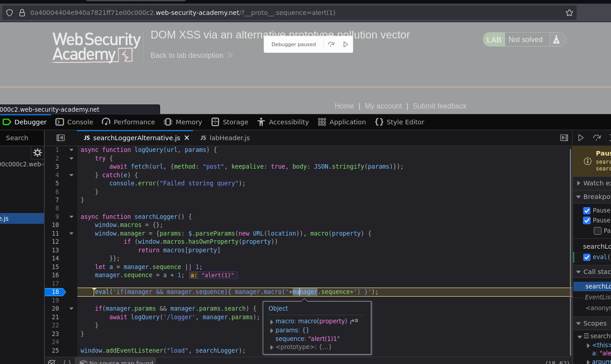Click the Web Security Academy logo

point(96,47)
